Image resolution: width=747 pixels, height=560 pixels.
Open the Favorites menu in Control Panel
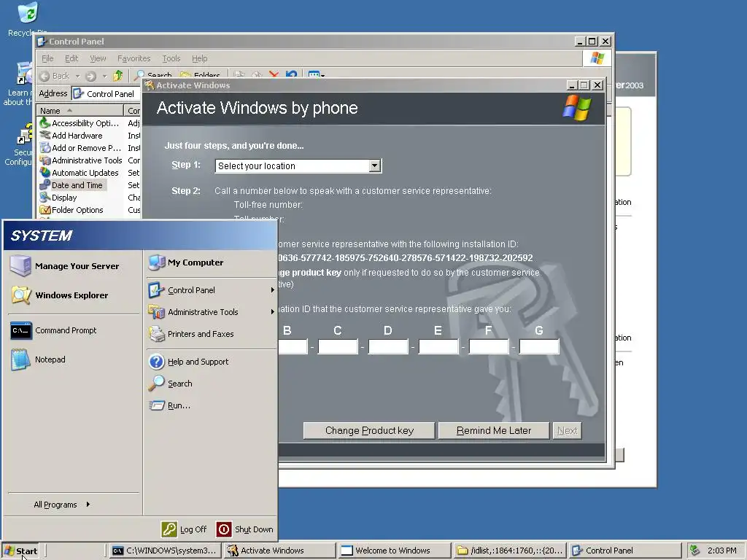[x=134, y=58]
